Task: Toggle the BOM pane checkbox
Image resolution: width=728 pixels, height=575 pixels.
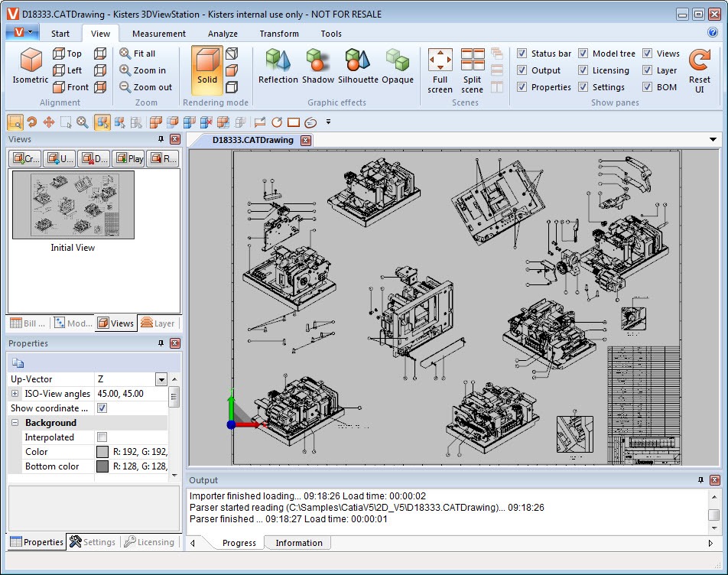Action: pos(647,86)
